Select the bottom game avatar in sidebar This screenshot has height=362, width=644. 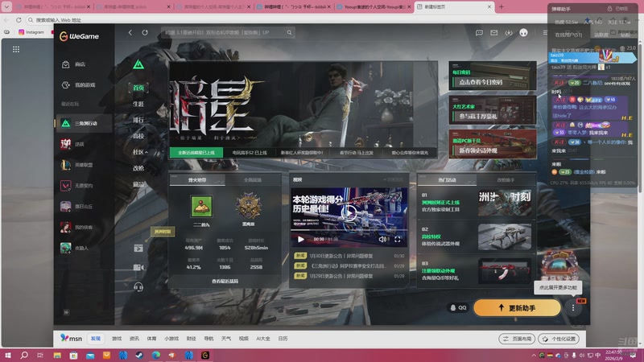[x=66, y=248]
